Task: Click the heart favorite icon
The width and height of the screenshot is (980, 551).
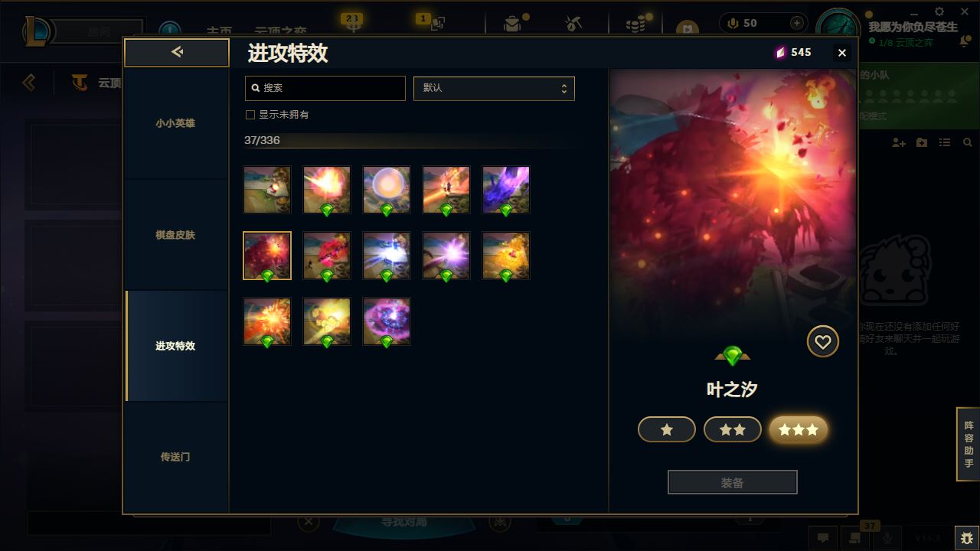Action: [823, 341]
